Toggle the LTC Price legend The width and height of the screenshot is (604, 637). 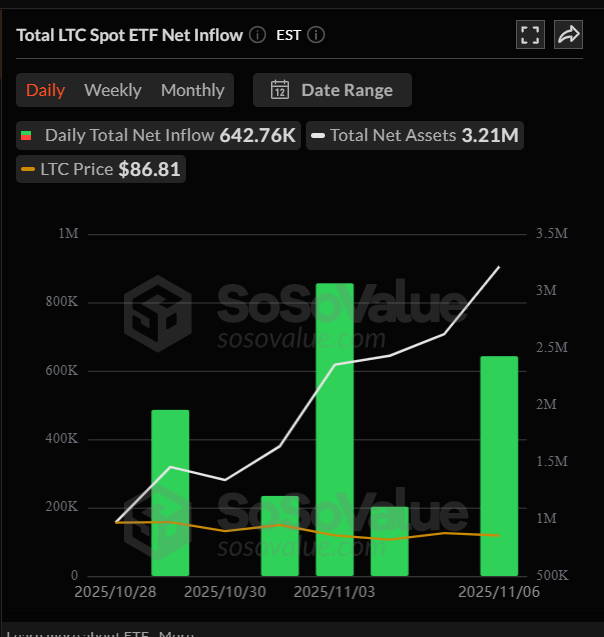coord(101,169)
